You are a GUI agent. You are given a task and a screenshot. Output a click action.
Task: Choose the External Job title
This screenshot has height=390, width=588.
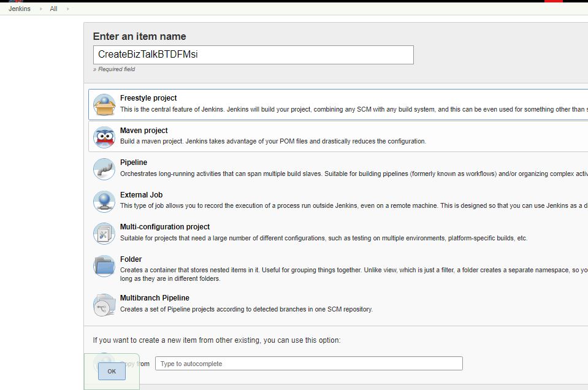142,195
